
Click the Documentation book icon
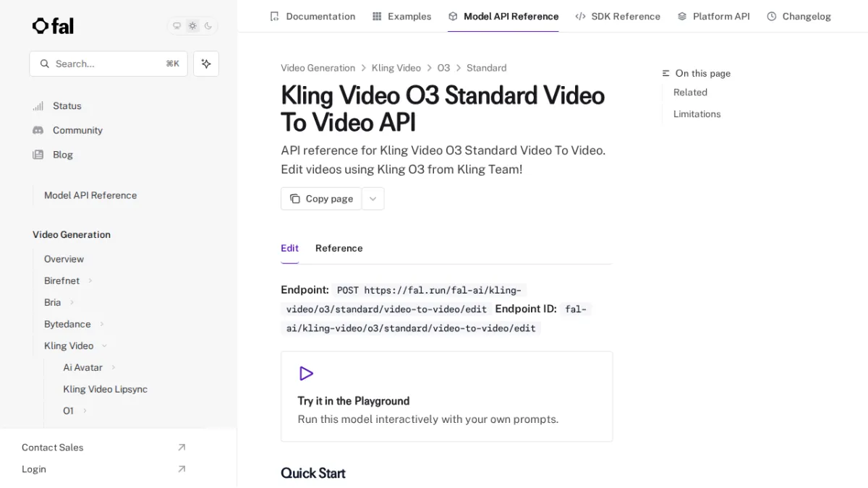(x=274, y=16)
